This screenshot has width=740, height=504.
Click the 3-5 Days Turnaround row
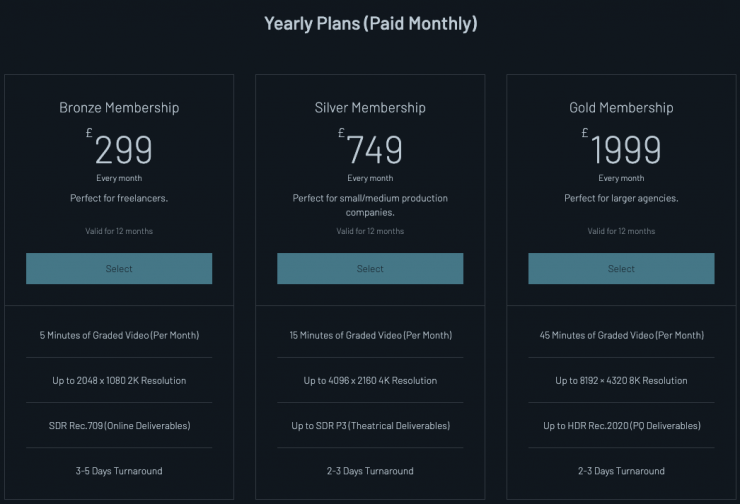(x=119, y=470)
